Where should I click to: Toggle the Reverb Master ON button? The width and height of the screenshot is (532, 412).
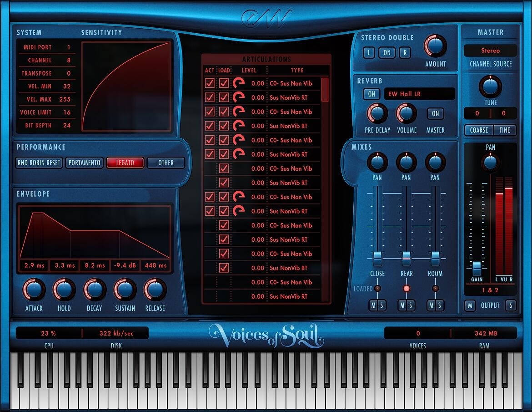coord(435,113)
